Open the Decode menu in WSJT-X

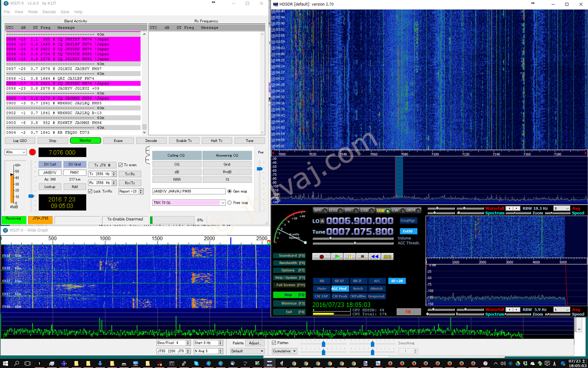pyautogui.click(x=49, y=11)
